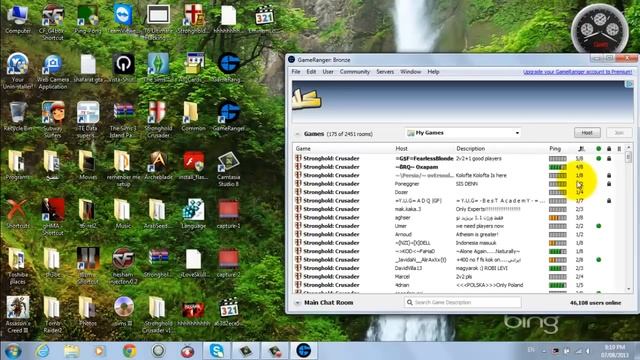Collapse the Games section arrow

click(298, 134)
